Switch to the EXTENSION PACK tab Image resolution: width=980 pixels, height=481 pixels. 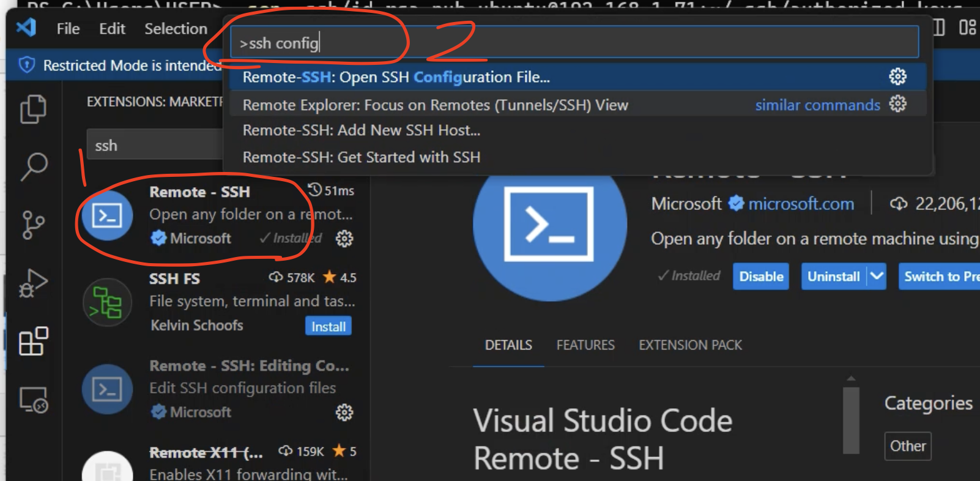(690, 345)
